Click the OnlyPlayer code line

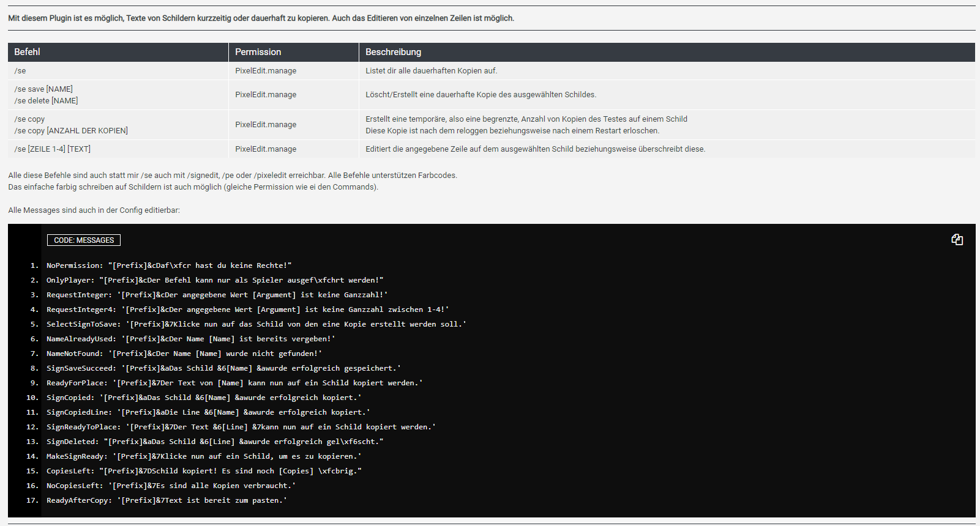215,280
